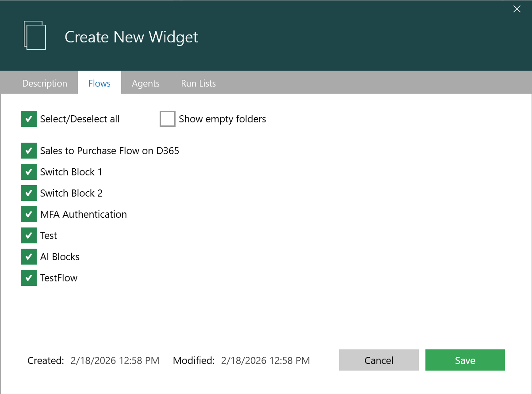Save the new widget
The height and width of the screenshot is (394, 532).
[x=465, y=360]
